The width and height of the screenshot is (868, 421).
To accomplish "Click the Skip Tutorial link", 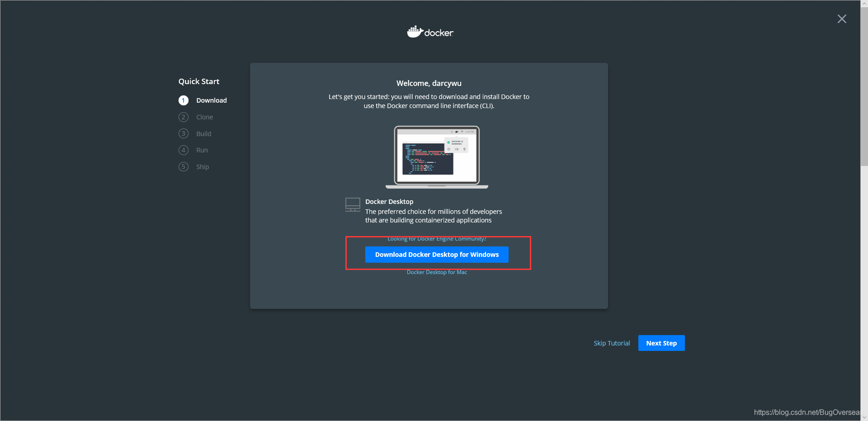I will (612, 343).
